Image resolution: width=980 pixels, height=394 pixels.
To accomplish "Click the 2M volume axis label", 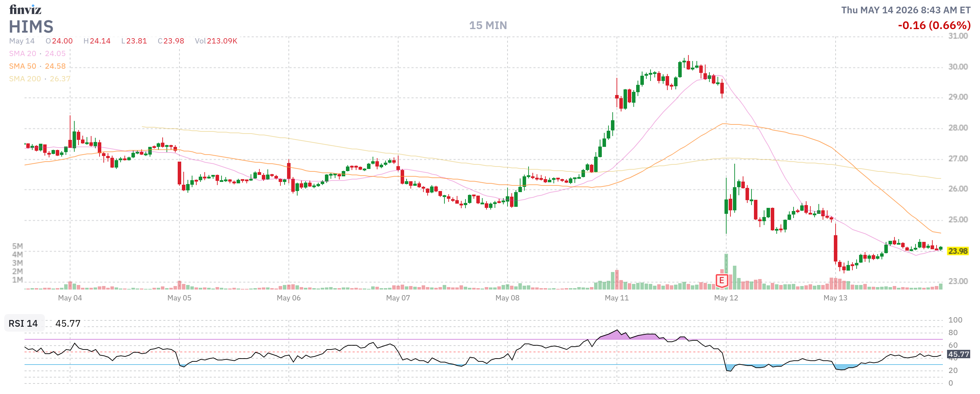I will (x=18, y=272).
